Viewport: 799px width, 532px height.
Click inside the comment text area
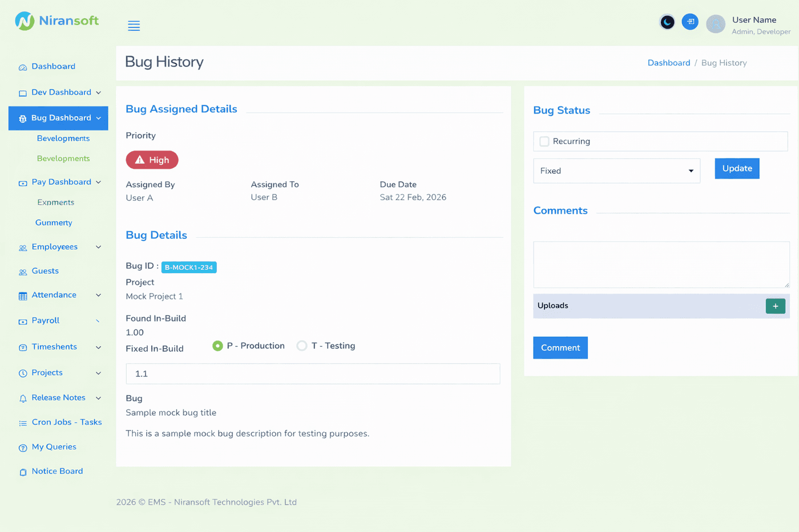coord(660,264)
